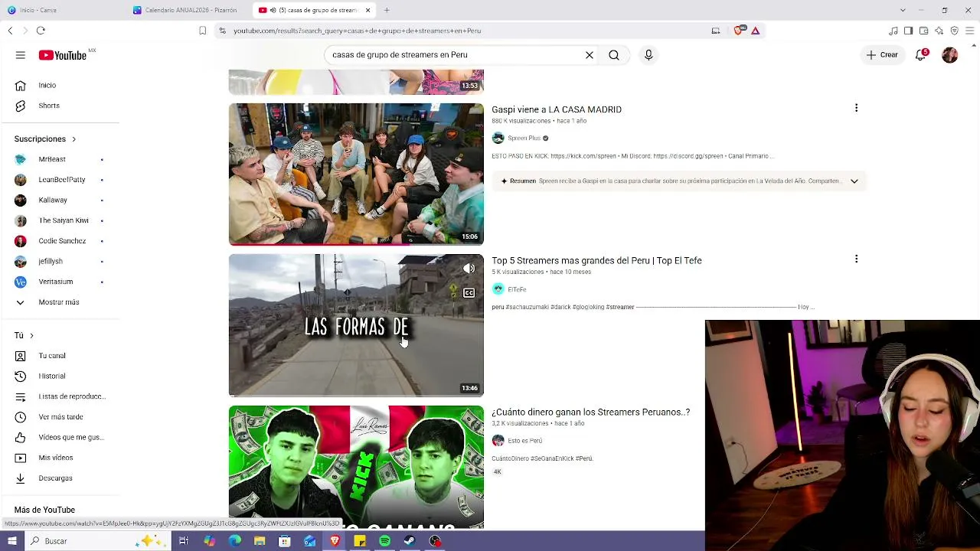
Task: Expand the Tú section
Action: [24, 335]
